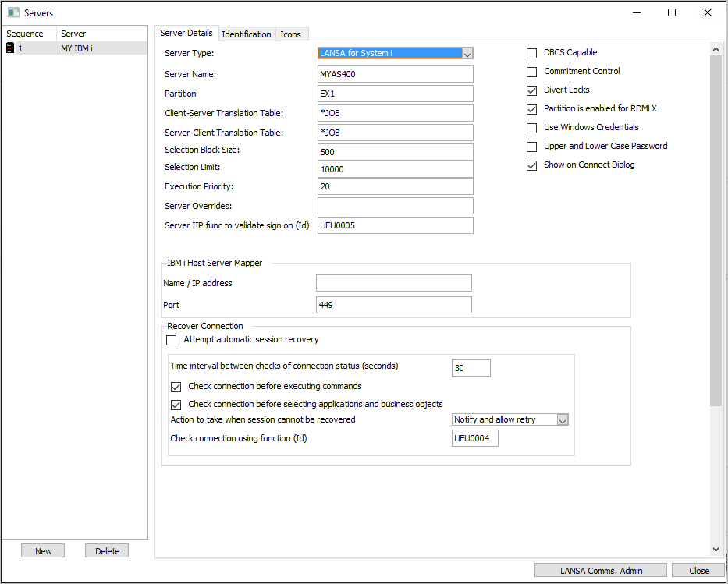This screenshot has height=584, width=728.
Task: Click the server icon beside MY IBM i
Action: coord(10,48)
